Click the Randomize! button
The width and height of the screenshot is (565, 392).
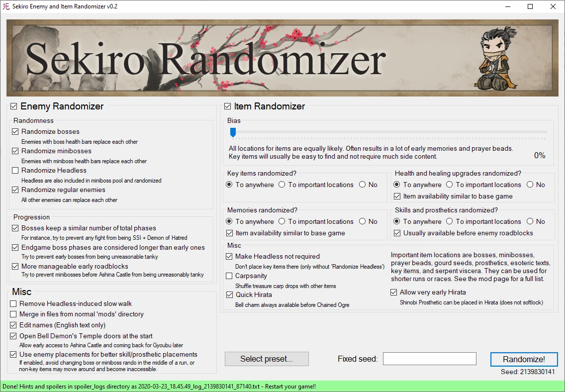click(524, 359)
